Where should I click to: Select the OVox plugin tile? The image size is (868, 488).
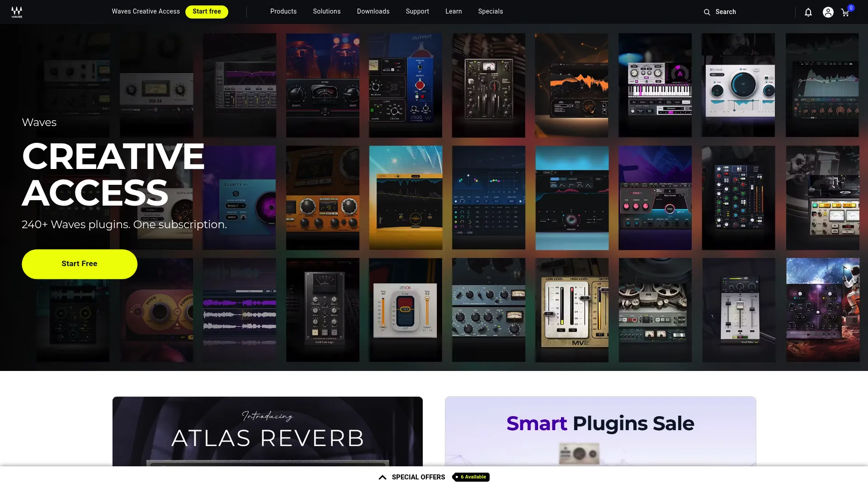655,198
